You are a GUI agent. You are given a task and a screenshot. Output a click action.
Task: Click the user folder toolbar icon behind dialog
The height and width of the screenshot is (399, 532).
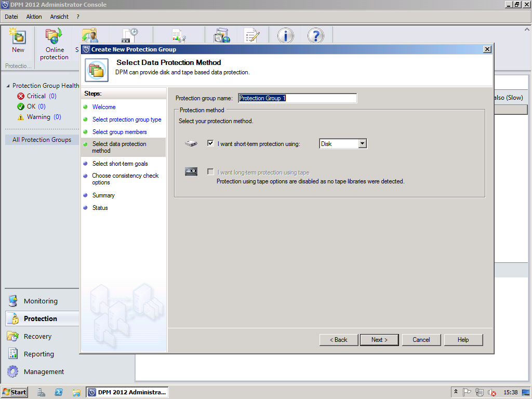(x=89, y=35)
